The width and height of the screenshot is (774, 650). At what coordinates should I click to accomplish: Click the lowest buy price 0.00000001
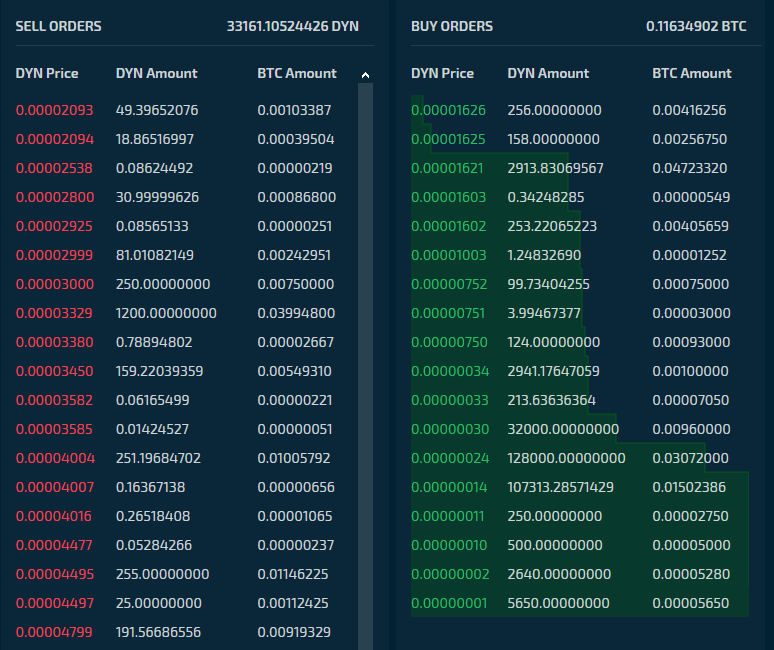[449, 603]
